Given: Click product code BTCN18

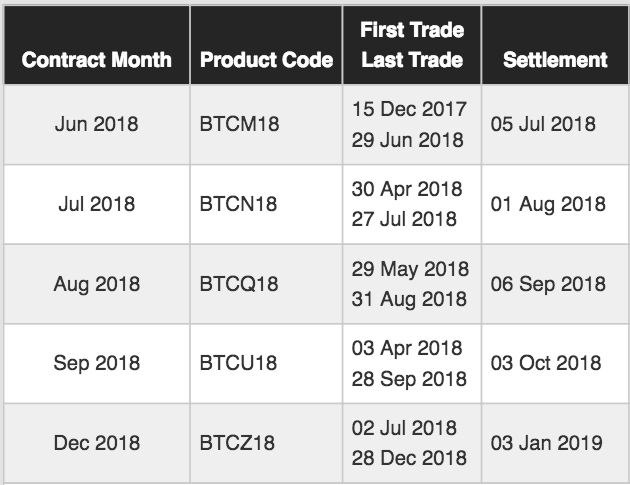Looking at the screenshot, I should click(x=238, y=204).
